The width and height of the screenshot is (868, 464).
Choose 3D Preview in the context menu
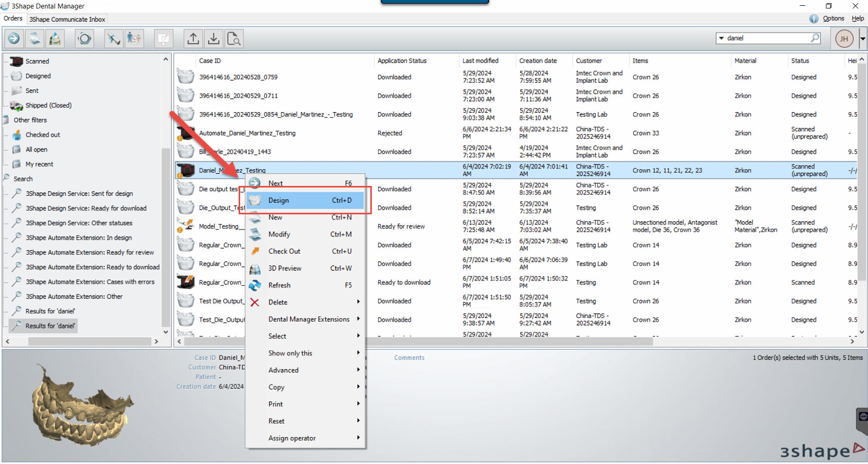305,268
